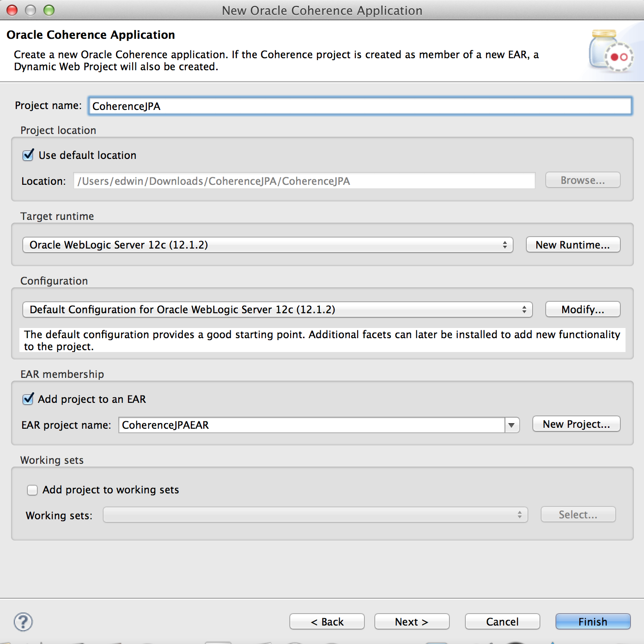
Task: Click Finish to create the project
Action: [x=593, y=622]
